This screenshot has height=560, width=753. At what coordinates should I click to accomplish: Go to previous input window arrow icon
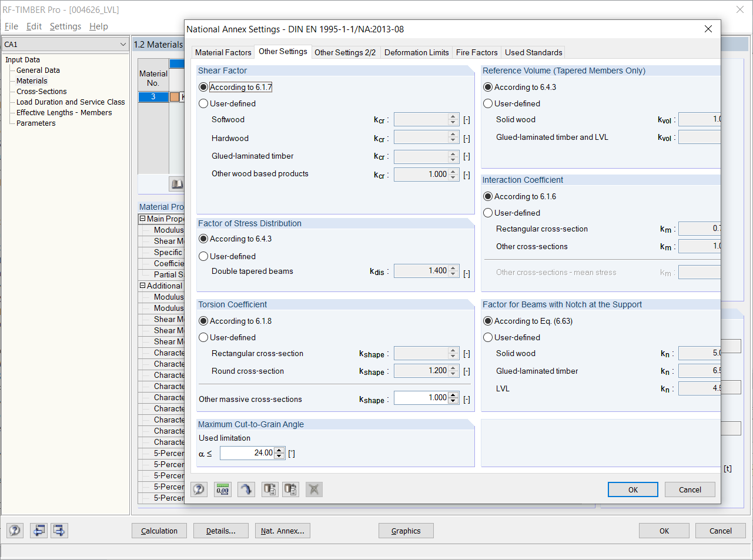(39, 531)
